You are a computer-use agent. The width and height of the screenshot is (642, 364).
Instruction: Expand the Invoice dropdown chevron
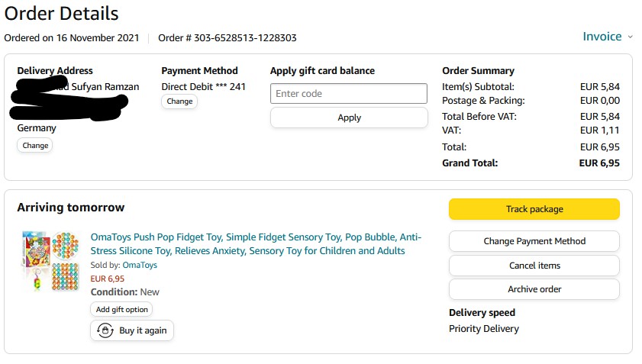(631, 37)
